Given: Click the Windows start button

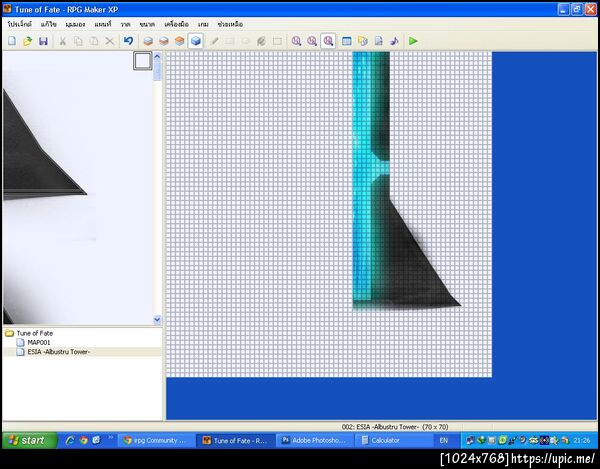Looking at the screenshot, I should tap(29, 440).
